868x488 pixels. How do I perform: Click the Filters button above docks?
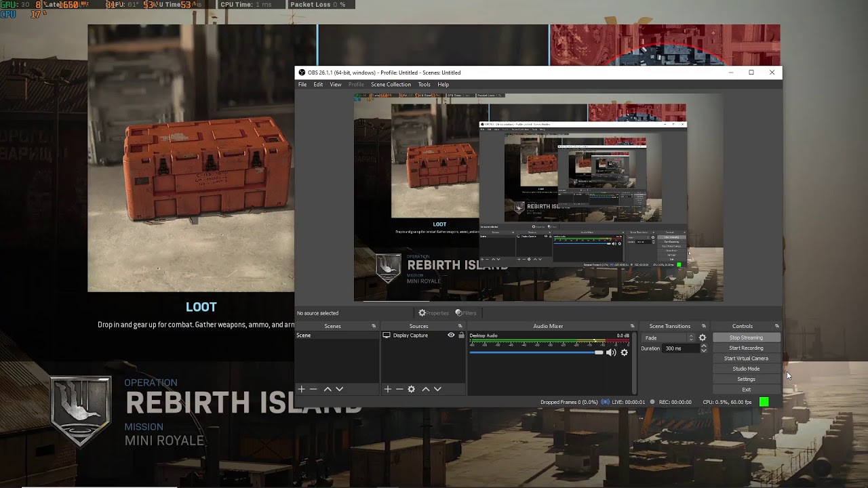(466, 313)
